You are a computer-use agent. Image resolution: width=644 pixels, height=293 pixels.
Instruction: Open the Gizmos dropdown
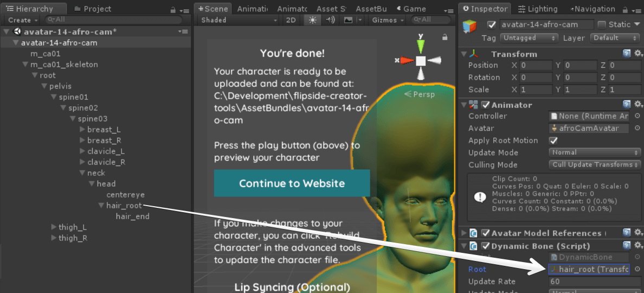388,20
